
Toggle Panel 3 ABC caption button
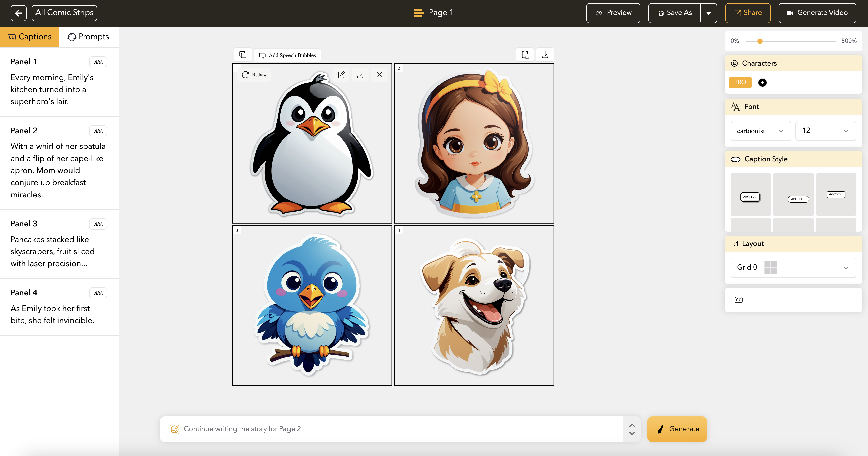(x=98, y=224)
